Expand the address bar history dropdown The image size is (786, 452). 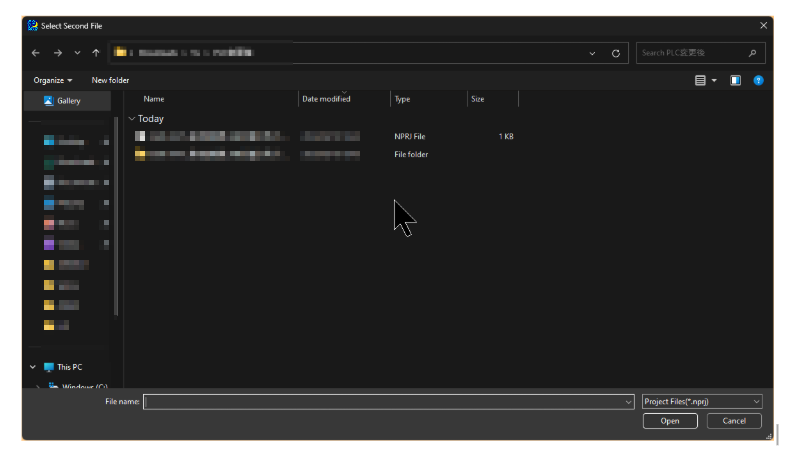592,53
